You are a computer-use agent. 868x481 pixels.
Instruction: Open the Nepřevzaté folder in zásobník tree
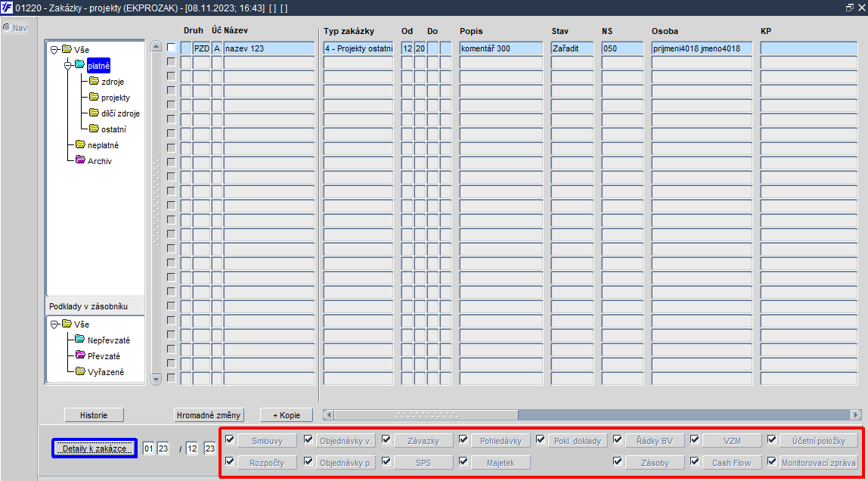79,340
